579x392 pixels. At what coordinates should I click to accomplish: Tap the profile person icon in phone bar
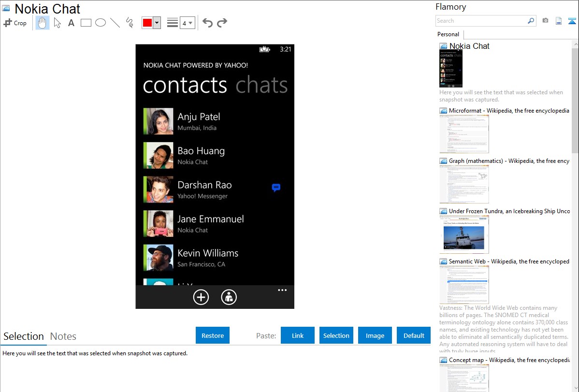pyautogui.click(x=229, y=297)
